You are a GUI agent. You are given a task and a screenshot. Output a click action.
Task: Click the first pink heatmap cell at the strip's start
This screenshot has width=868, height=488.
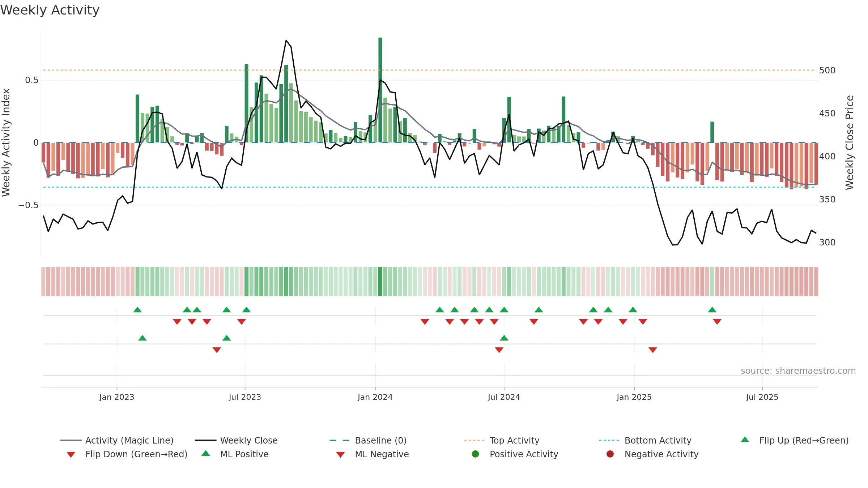click(x=43, y=282)
